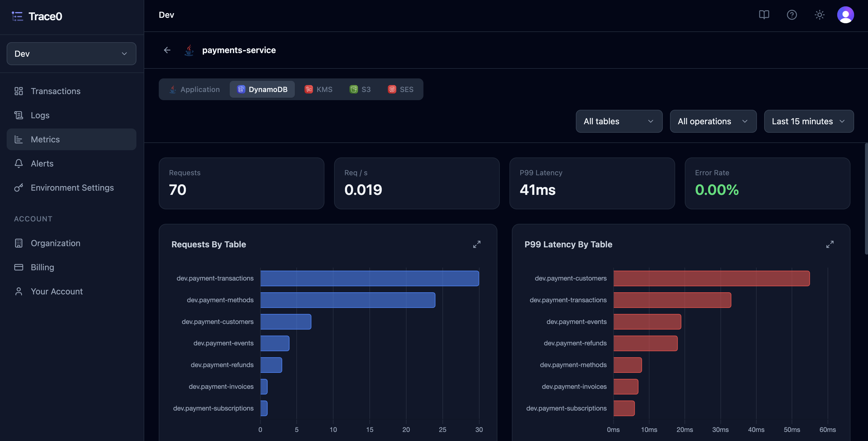Click the Environment Settings key icon
The height and width of the screenshot is (441, 868).
click(18, 188)
